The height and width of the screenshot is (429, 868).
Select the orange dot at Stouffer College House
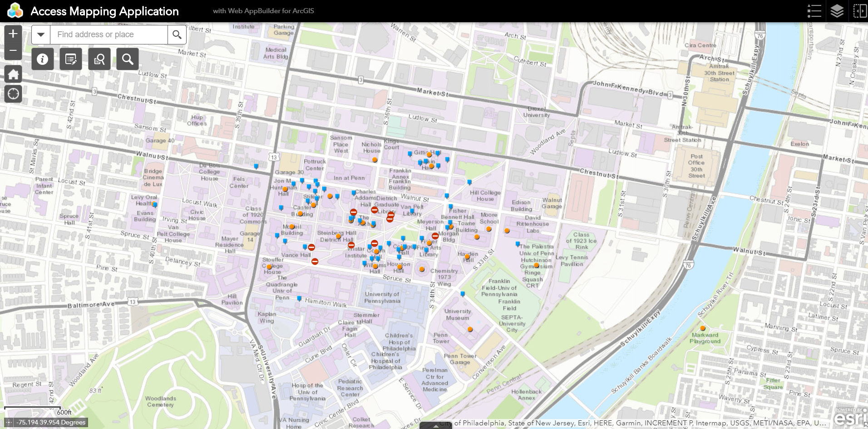click(269, 267)
